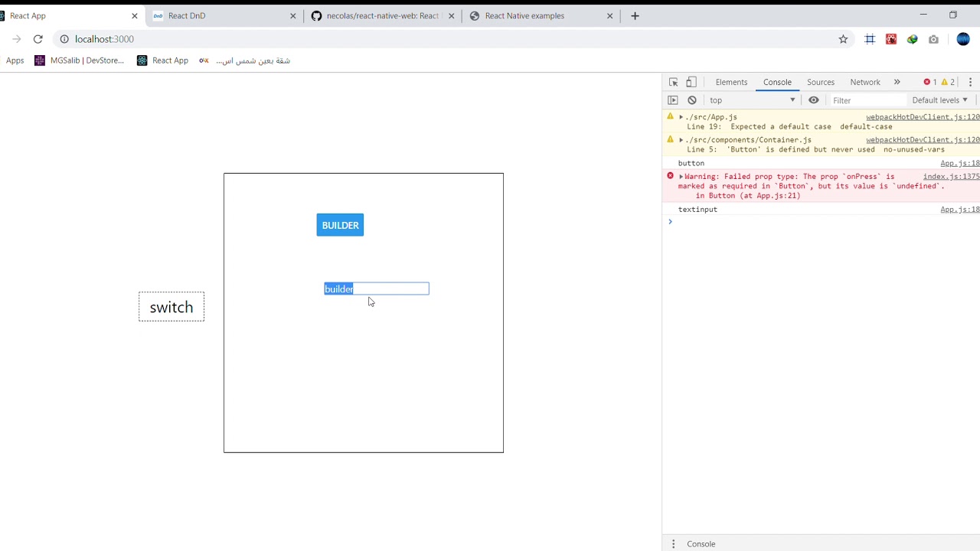Click the builder text input field
The image size is (980, 551).
click(377, 289)
